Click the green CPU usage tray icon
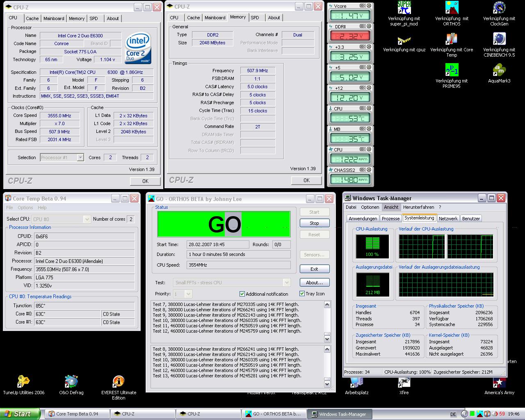The height and width of the screenshot is (420, 525). click(x=473, y=414)
